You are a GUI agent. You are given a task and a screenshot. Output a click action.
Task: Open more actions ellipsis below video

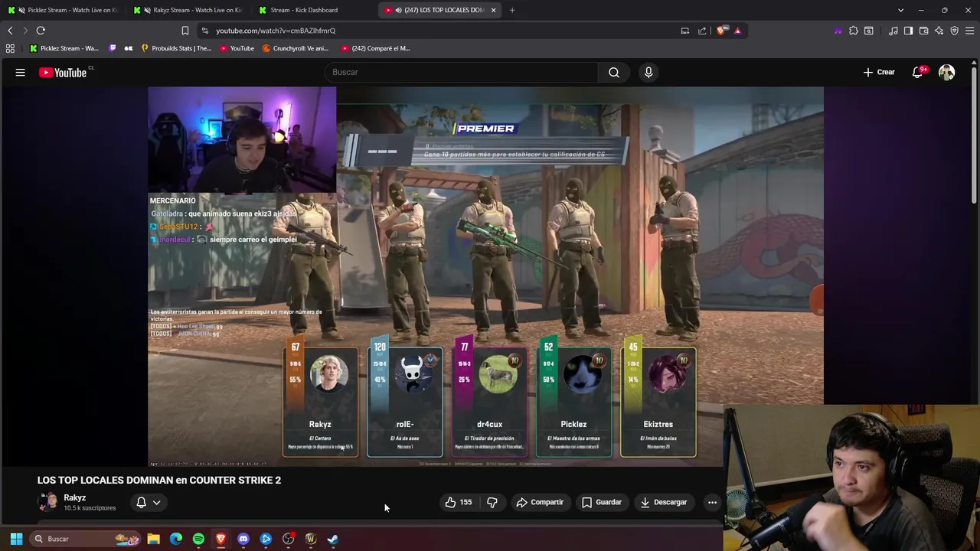coord(712,502)
